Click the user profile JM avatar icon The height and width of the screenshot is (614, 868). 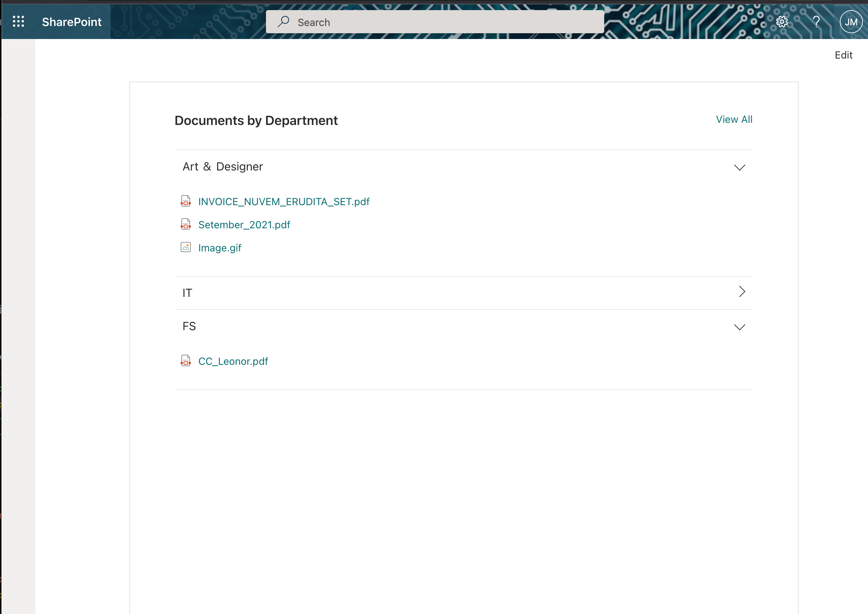pyautogui.click(x=852, y=22)
